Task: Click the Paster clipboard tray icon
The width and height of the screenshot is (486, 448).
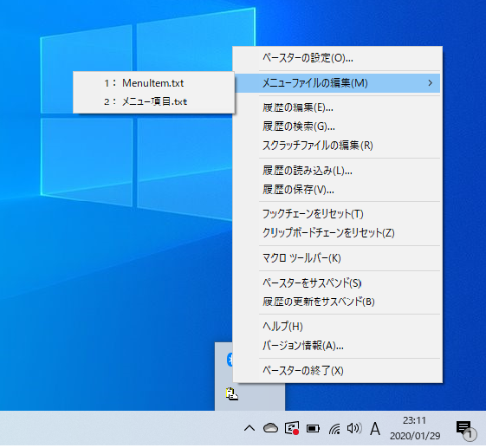Action: pos(231,394)
